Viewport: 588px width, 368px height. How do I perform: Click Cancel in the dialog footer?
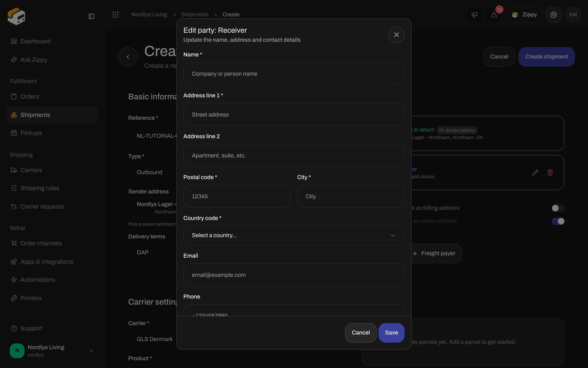tap(361, 333)
